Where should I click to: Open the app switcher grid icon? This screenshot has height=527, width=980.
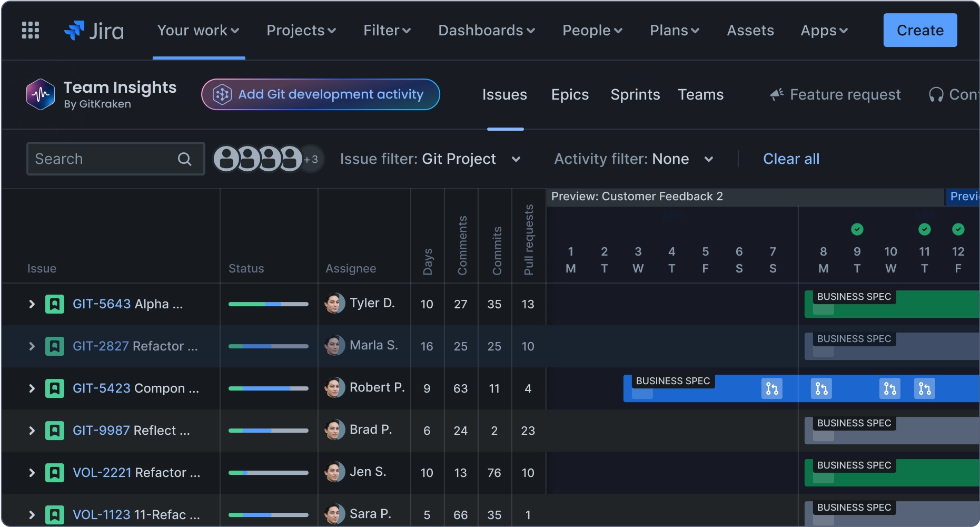31,30
